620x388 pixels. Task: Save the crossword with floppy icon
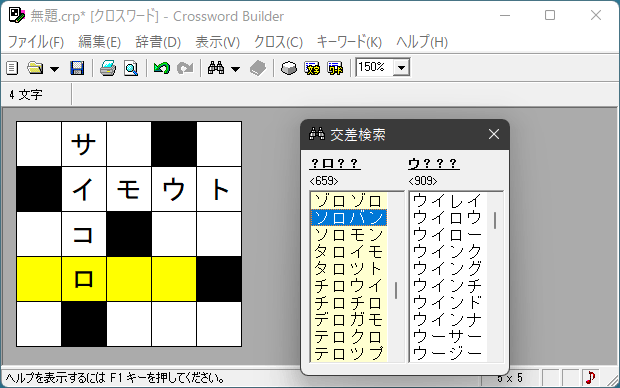tap(77, 68)
